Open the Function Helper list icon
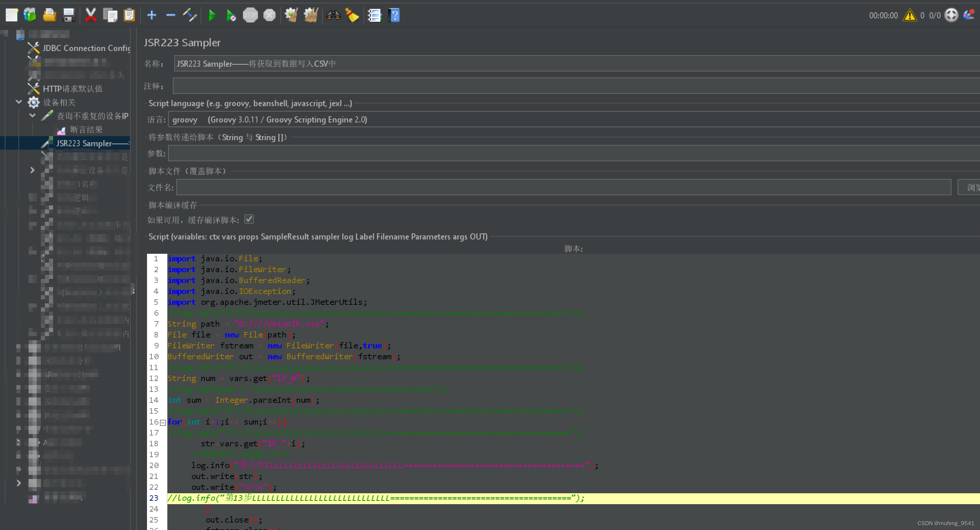 [374, 15]
